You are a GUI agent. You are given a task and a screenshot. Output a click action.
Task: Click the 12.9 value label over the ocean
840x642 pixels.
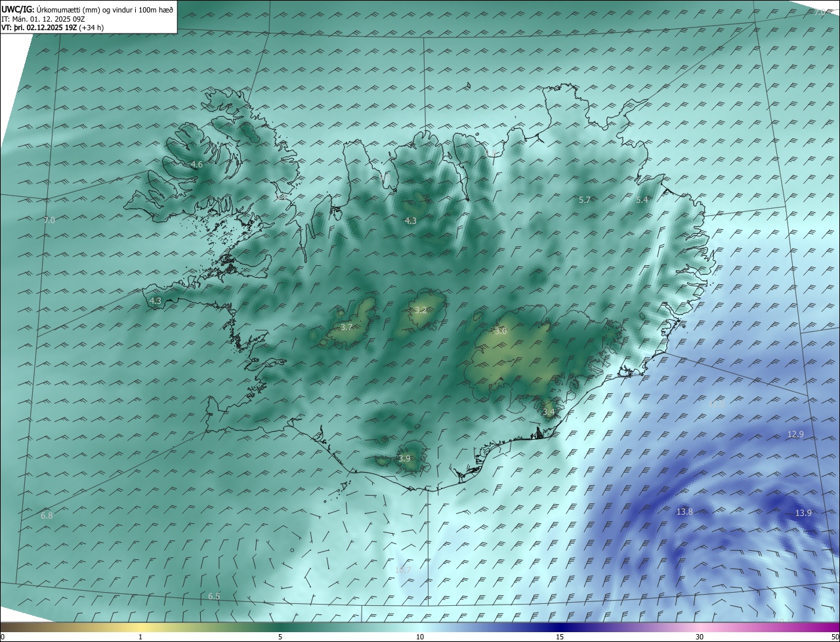795,434
